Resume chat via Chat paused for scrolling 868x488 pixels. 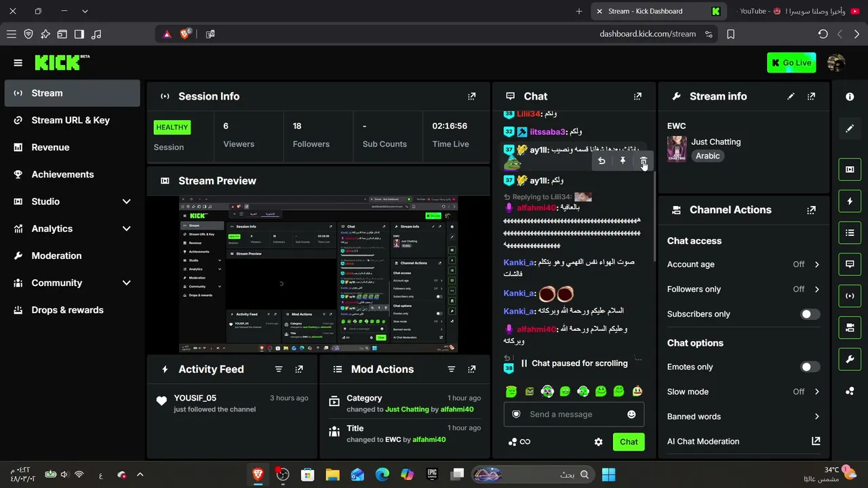574,363
